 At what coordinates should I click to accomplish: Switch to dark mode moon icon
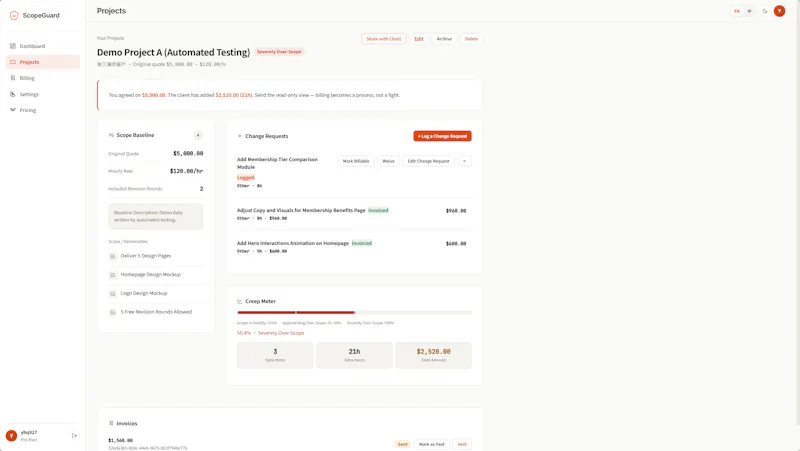click(765, 11)
